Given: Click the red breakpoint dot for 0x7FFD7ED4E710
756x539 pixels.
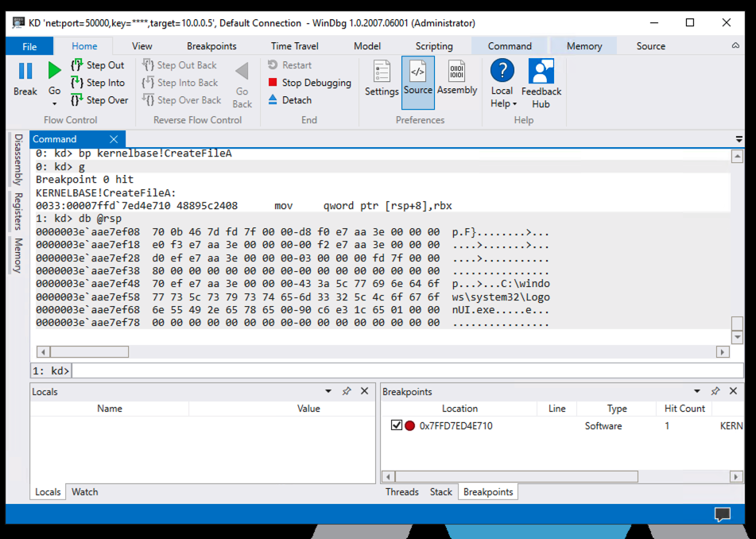Looking at the screenshot, I should 410,425.
